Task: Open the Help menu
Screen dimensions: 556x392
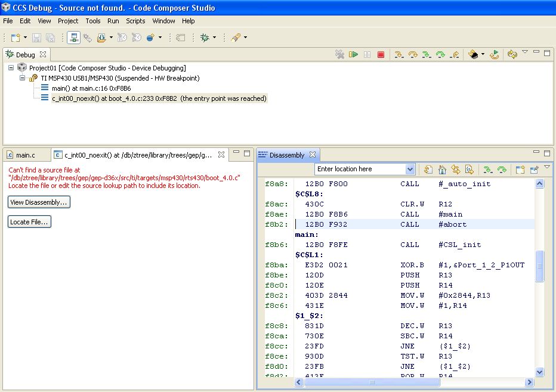Action: coord(189,21)
